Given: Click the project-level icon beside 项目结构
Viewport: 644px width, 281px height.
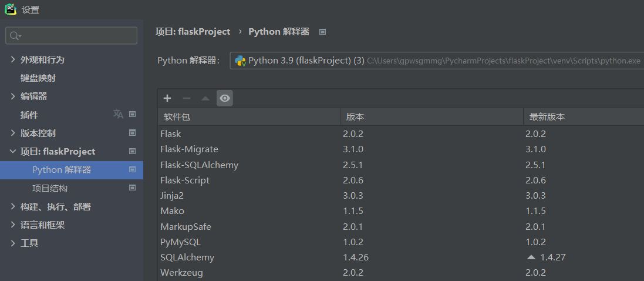Looking at the screenshot, I should 132,188.
